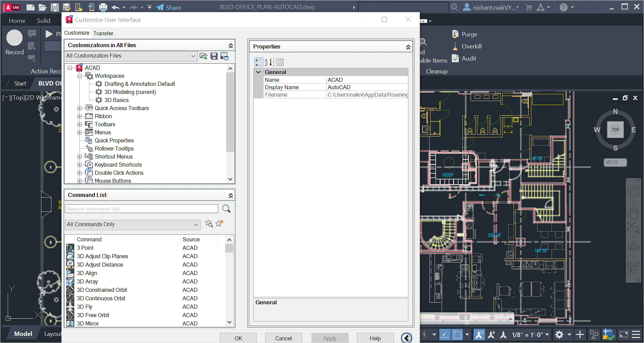Expand the Ribbon node in customizations tree
The width and height of the screenshot is (644, 343).
pos(79,116)
